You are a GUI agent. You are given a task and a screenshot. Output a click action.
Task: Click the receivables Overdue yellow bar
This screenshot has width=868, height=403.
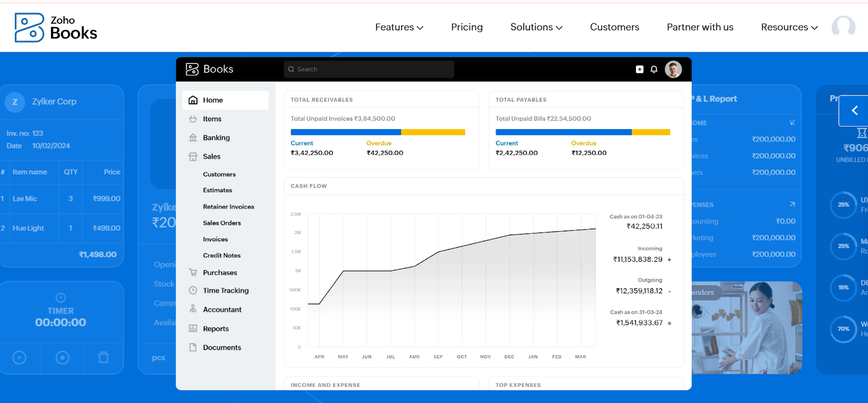pyautogui.click(x=433, y=132)
